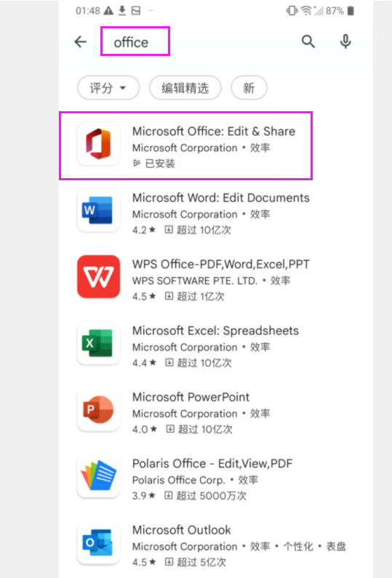Open the Polaris Office app icon
Screen dimensions: 392x578
tap(98, 476)
